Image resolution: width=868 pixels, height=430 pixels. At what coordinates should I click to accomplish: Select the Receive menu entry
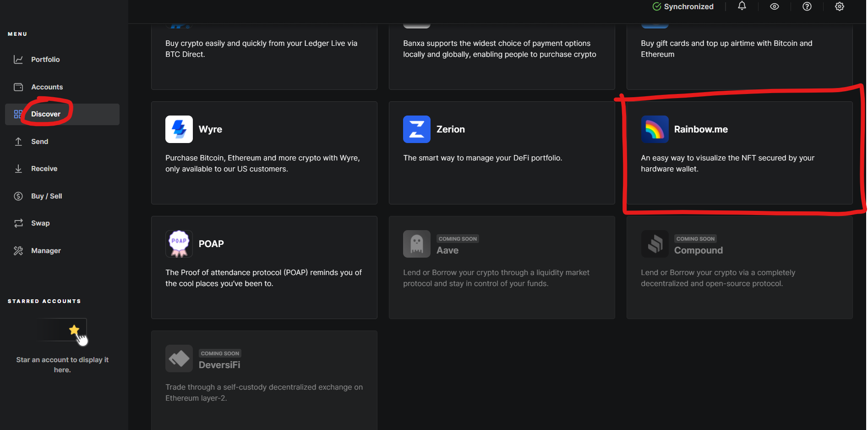point(44,169)
